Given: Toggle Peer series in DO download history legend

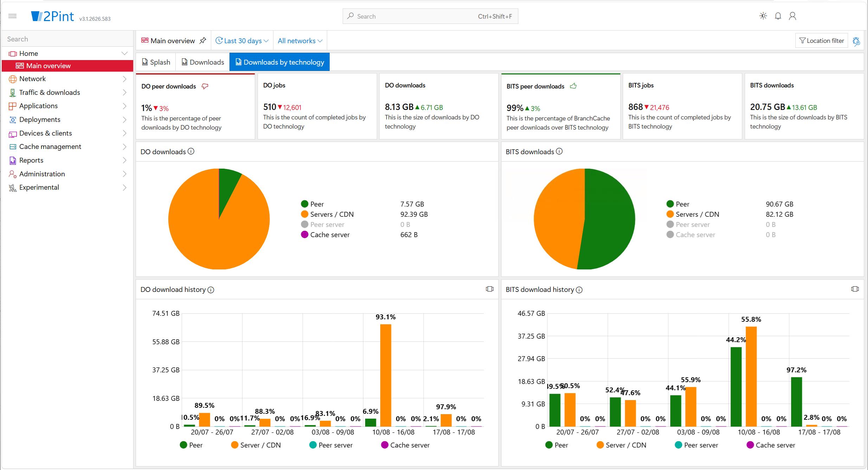Looking at the screenshot, I should click(191, 445).
